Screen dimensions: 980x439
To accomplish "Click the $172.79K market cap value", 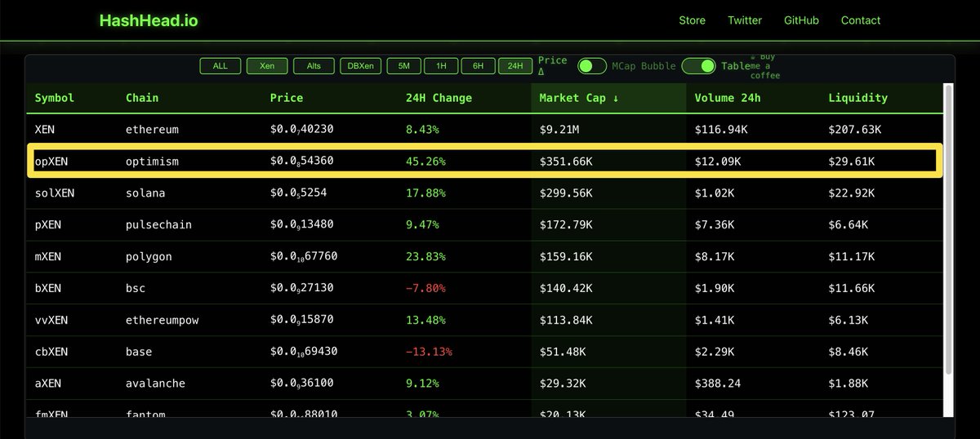I will (x=566, y=224).
